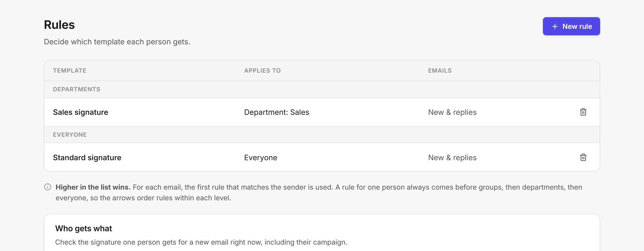The height and width of the screenshot is (251, 644).
Task: Click the "Who gets what" heading
Action: coord(83,229)
